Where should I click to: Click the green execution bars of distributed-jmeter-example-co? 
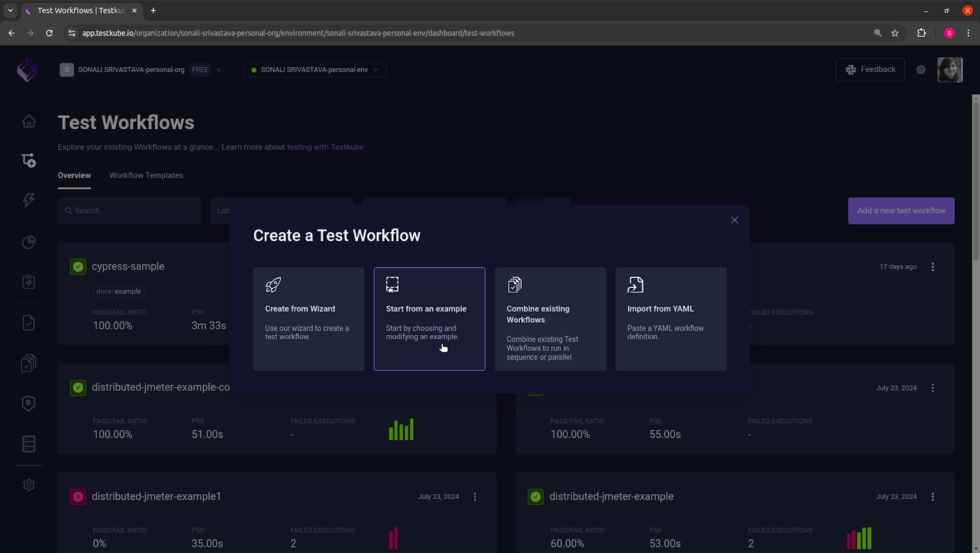click(401, 429)
